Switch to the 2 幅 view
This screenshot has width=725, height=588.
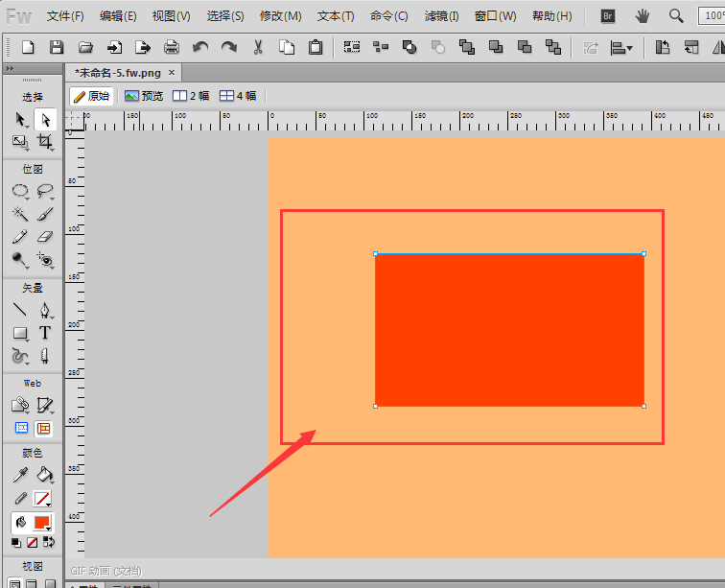(x=191, y=96)
